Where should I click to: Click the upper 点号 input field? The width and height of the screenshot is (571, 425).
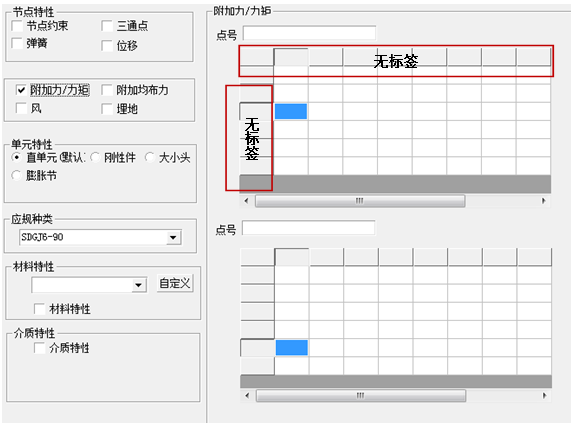pyautogui.click(x=309, y=33)
